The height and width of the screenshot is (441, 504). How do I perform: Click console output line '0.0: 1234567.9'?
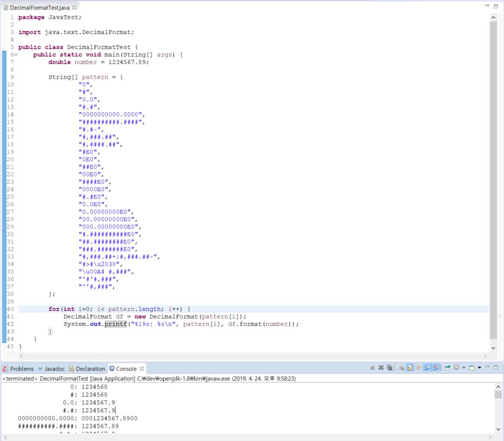pyautogui.click(x=89, y=403)
